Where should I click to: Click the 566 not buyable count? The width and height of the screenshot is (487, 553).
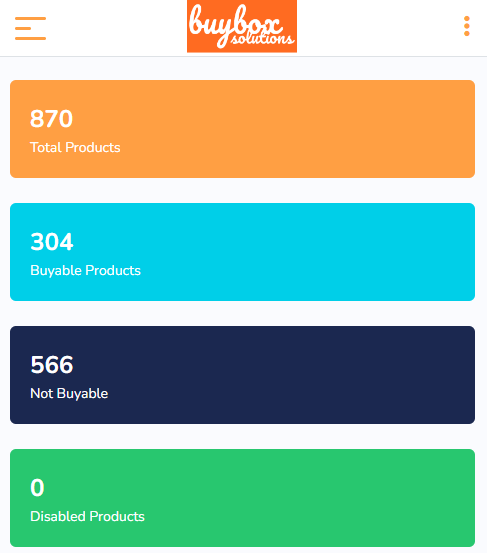point(52,365)
